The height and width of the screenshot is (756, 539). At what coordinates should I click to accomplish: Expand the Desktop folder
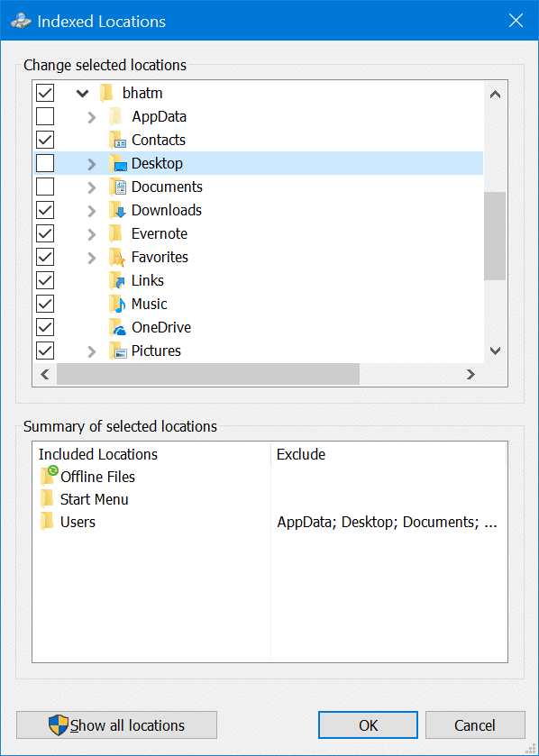92,164
